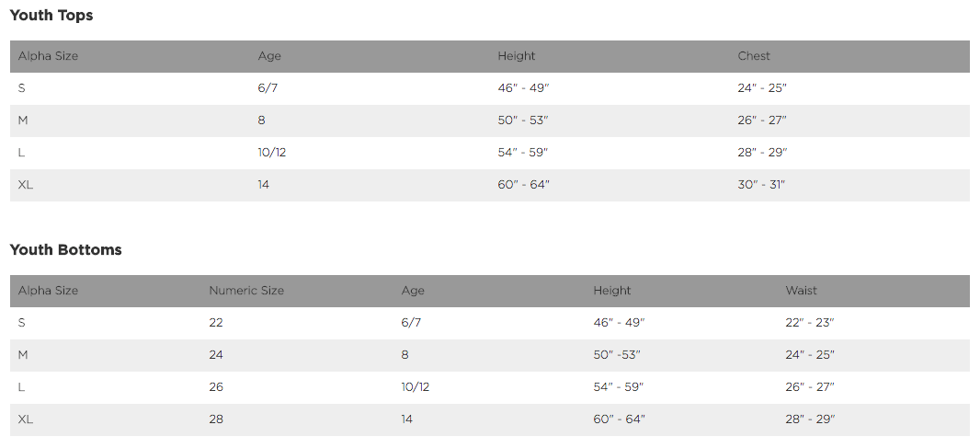Select the 30" - 31" chest measurement cell
Screen dimensions: 980x448
(761, 185)
